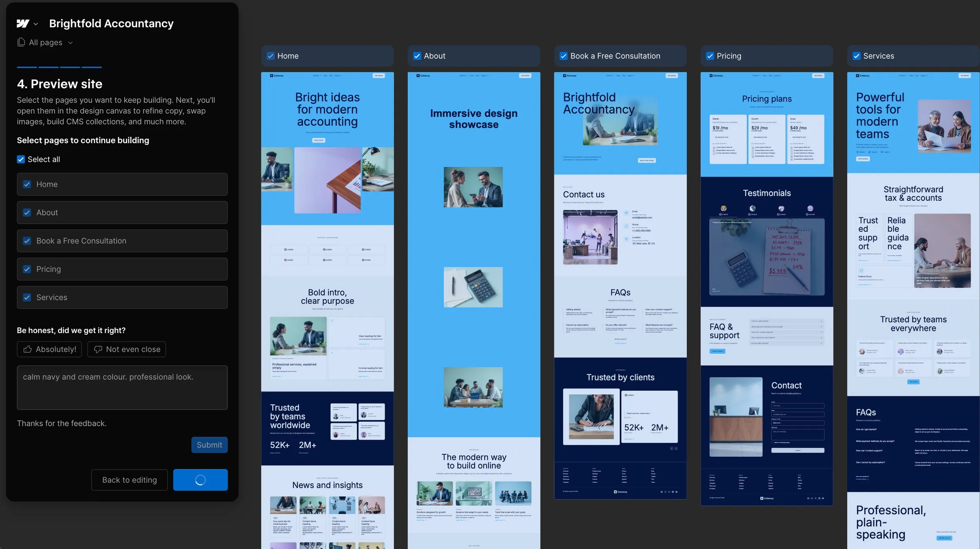Uncheck Home in the page list

coord(27,184)
